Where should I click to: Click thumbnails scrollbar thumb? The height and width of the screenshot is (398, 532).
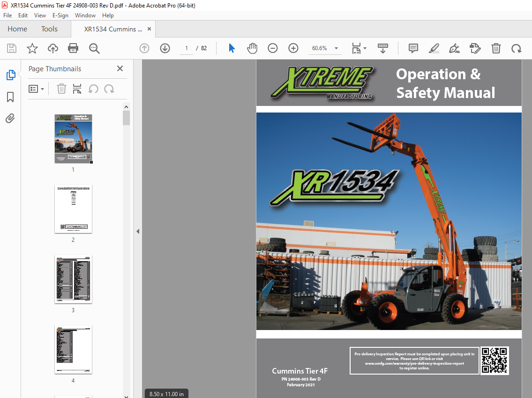point(126,118)
